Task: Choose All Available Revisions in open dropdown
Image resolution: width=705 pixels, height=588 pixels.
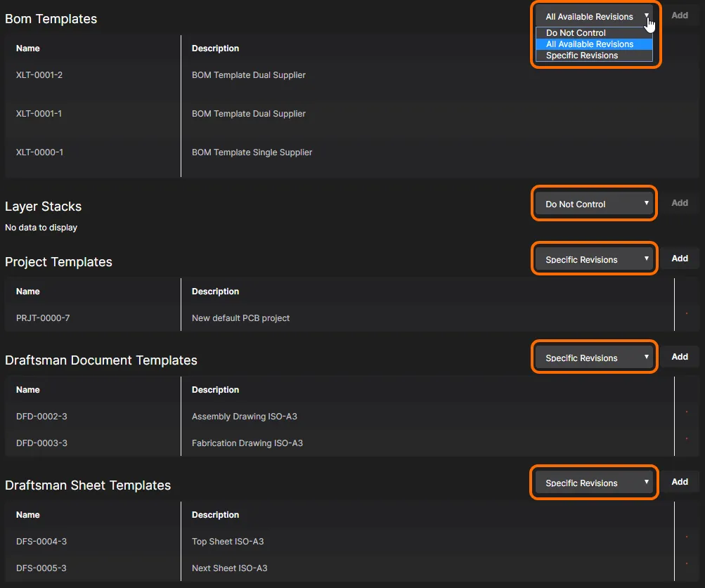Action: click(590, 44)
